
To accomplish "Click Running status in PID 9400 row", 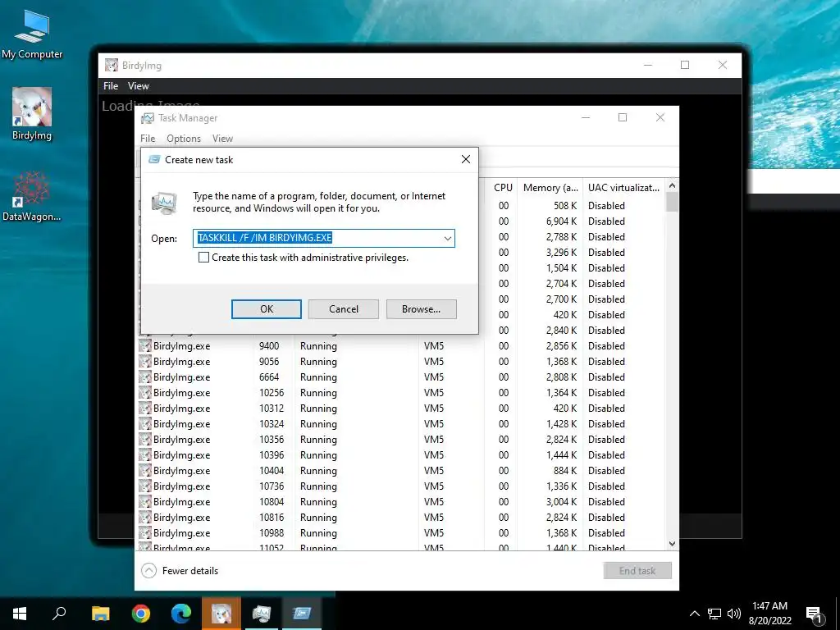I will click(x=318, y=346).
